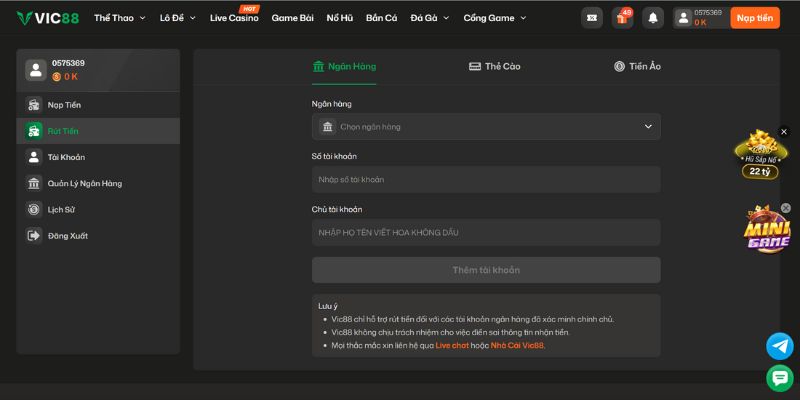The height and width of the screenshot is (400, 800).
Task: Open the Mini Game floating icon
Action: coord(766,232)
